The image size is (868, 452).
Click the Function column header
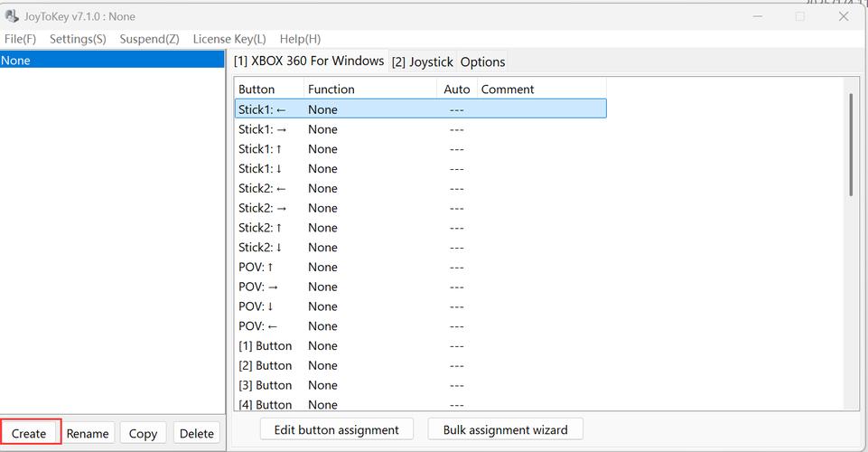point(370,89)
